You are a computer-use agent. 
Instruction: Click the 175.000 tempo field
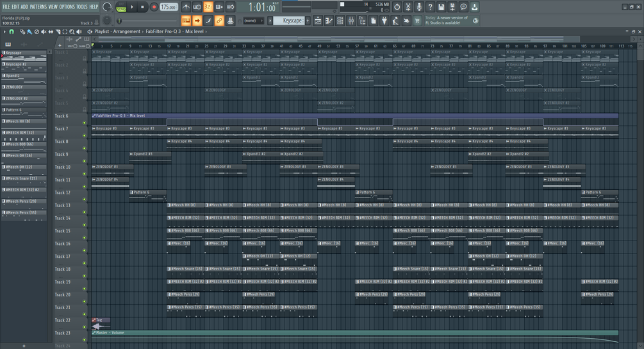coord(169,7)
